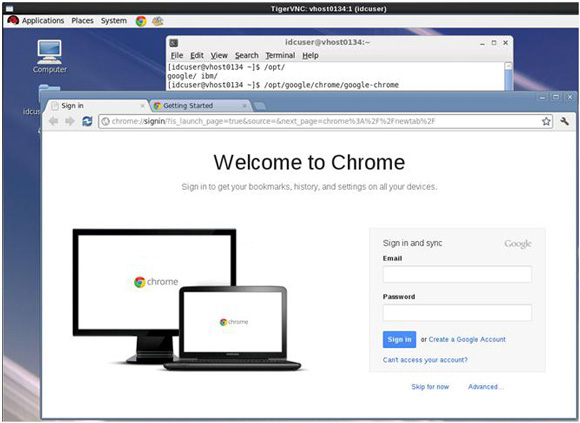The height and width of the screenshot is (423, 580).
Task: Close the terminal window
Action: pyautogui.click(x=506, y=43)
